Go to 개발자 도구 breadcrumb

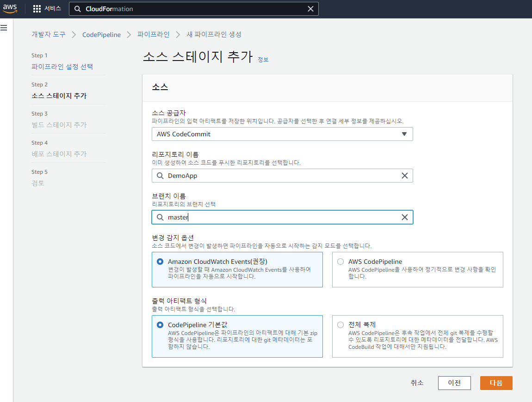pyautogui.click(x=49, y=34)
